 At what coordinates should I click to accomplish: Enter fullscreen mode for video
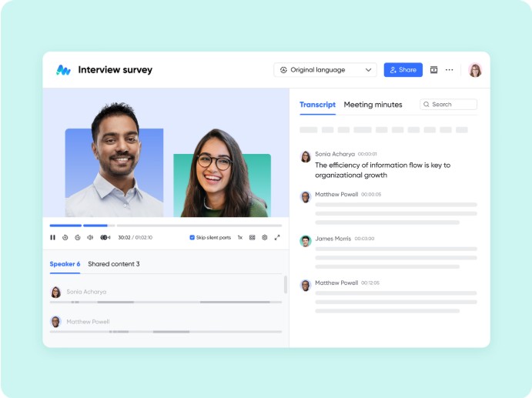tap(277, 238)
